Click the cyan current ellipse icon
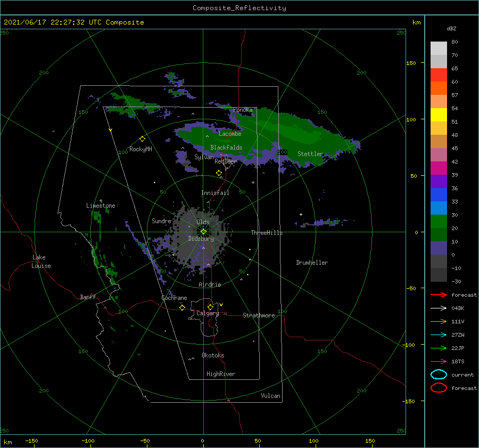Image resolution: width=479 pixels, height=448 pixels. (x=439, y=374)
